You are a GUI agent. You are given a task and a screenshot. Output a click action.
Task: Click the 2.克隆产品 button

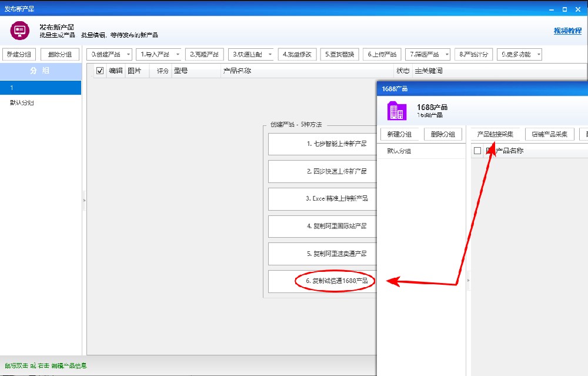coord(205,54)
